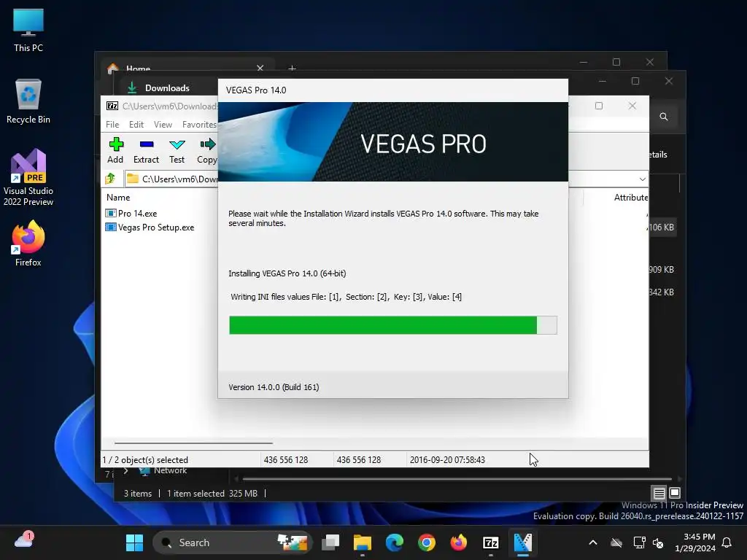Add a new tab in Explorer window

click(x=292, y=69)
